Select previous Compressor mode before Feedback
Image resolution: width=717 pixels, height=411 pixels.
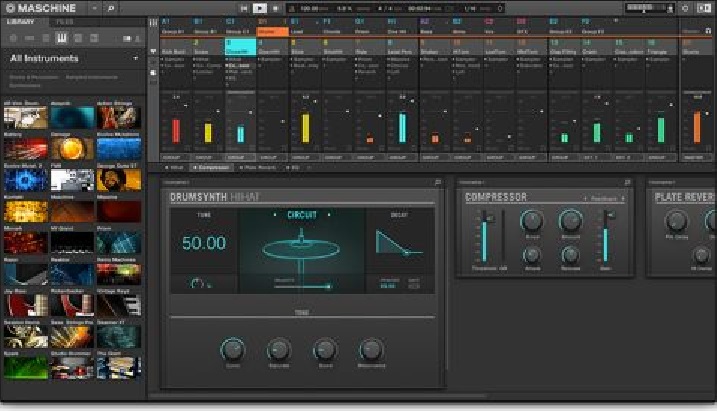[x=585, y=199]
